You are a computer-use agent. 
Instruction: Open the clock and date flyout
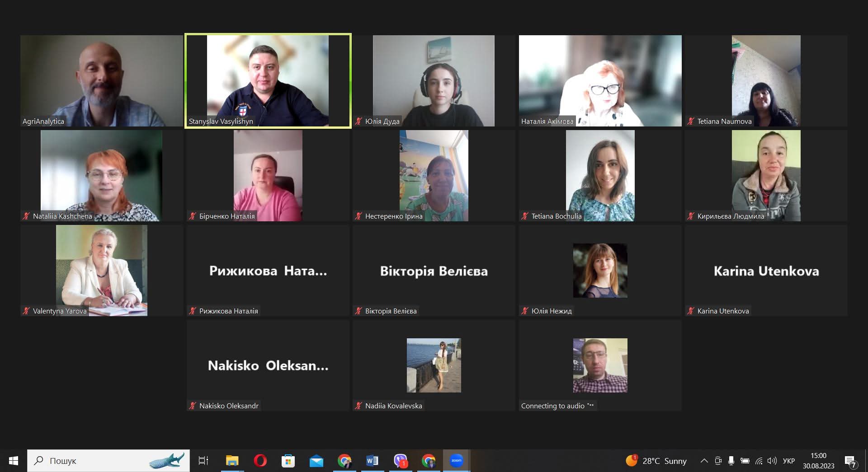tap(818, 461)
